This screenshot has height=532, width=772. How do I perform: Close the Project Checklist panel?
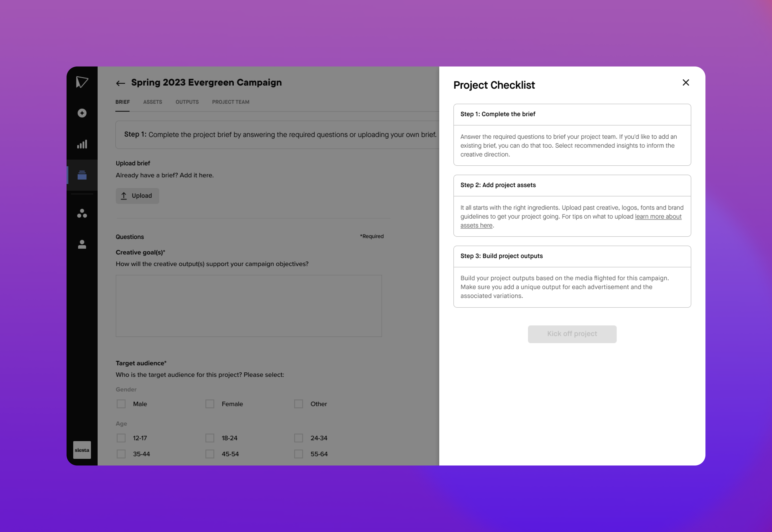coord(685,82)
